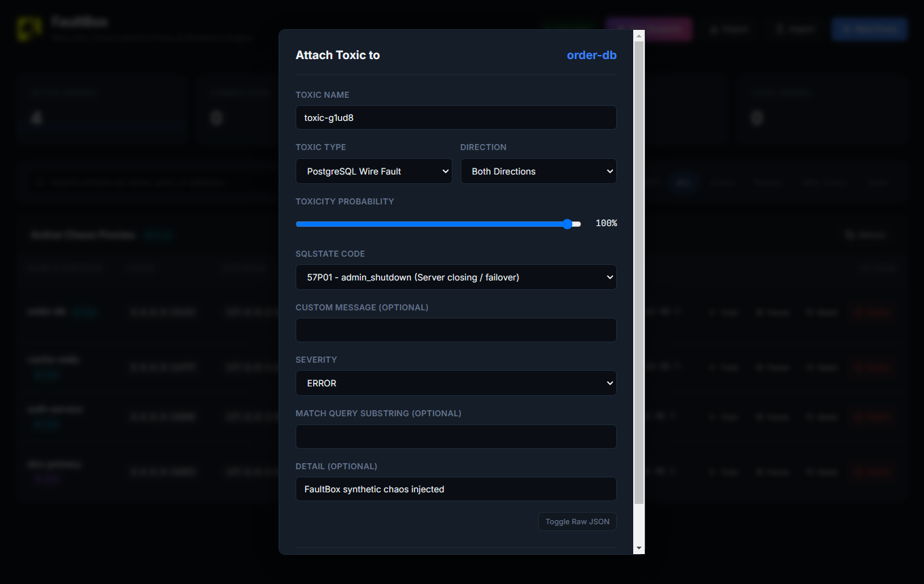
Task: Click the Toxic Name input field
Action: [x=456, y=117]
